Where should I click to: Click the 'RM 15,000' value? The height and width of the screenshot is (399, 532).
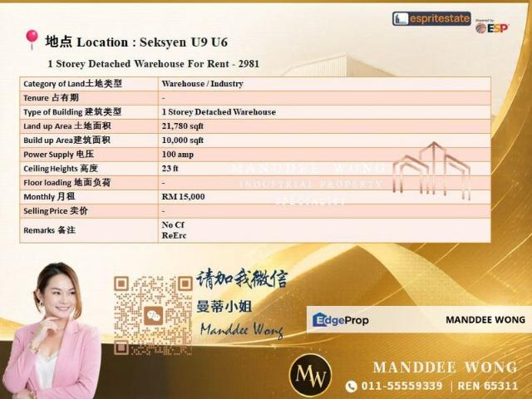click(x=183, y=197)
